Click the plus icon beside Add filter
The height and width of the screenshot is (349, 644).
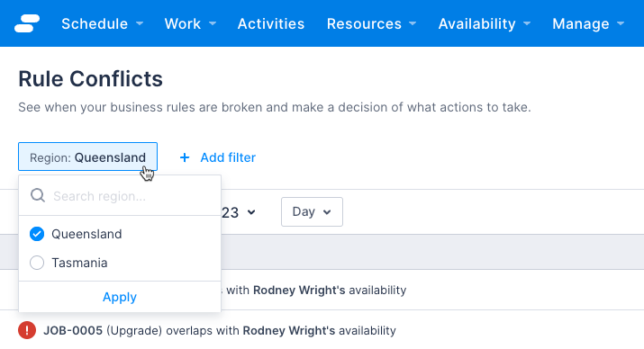click(x=185, y=157)
